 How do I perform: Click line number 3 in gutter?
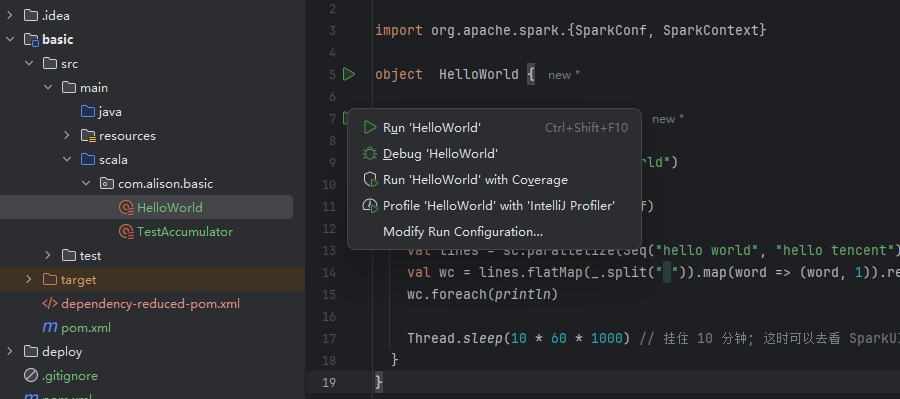333,30
